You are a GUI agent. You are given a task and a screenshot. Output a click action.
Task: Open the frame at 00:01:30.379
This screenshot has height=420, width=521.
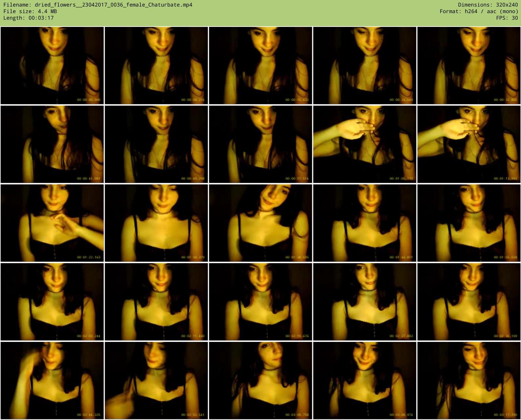click(x=156, y=223)
